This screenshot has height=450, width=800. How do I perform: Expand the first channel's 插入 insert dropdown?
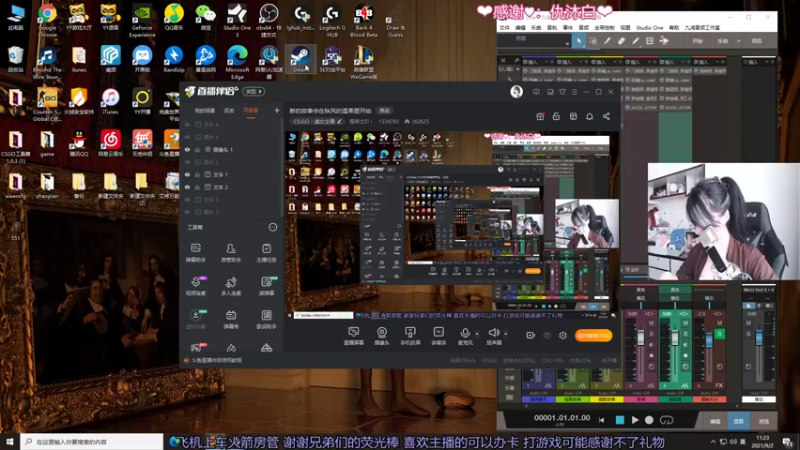(546, 62)
